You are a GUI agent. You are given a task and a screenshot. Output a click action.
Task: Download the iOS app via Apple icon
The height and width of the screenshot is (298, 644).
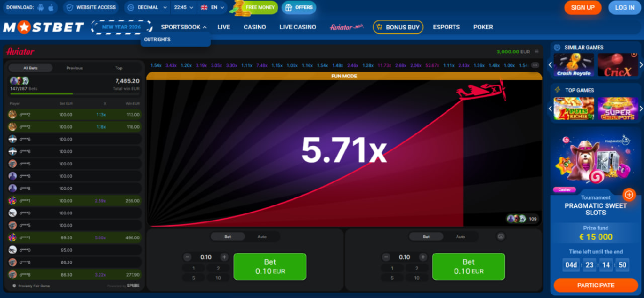[x=51, y=8]
